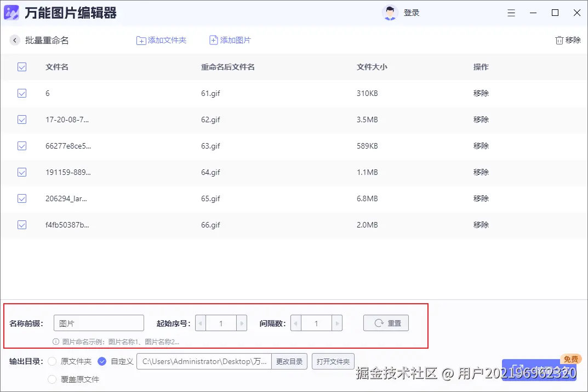Click the app logo icon in title bar
Viewport: 588px width, 392px height.
tap(12, 13)
